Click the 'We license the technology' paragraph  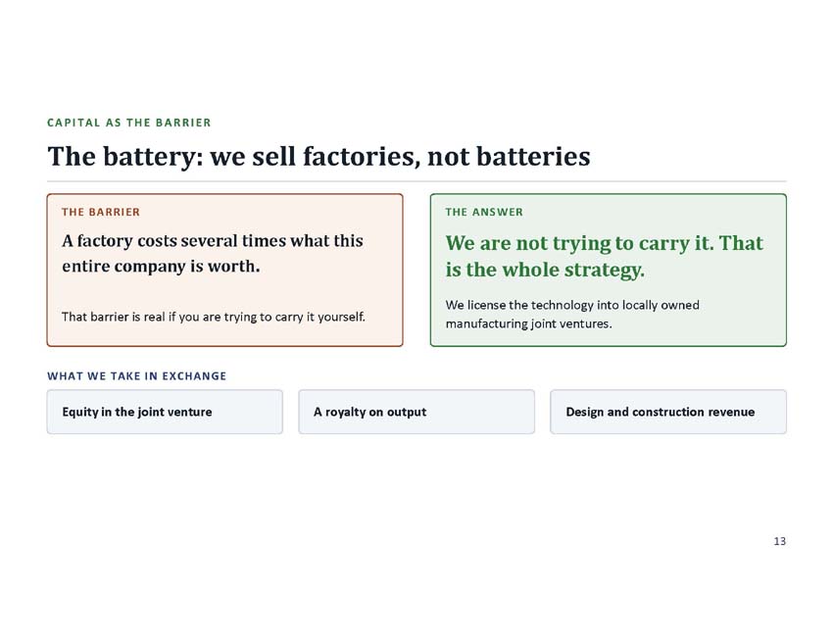click(572, 314)
